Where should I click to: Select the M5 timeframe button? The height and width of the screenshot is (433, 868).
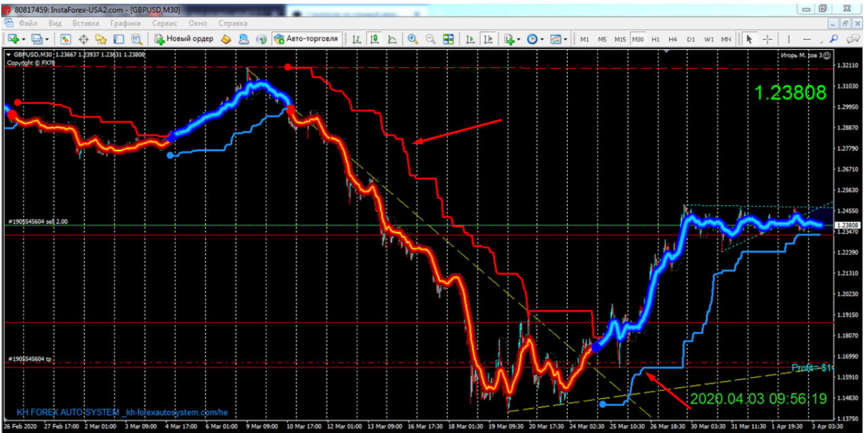pos(602,39)
